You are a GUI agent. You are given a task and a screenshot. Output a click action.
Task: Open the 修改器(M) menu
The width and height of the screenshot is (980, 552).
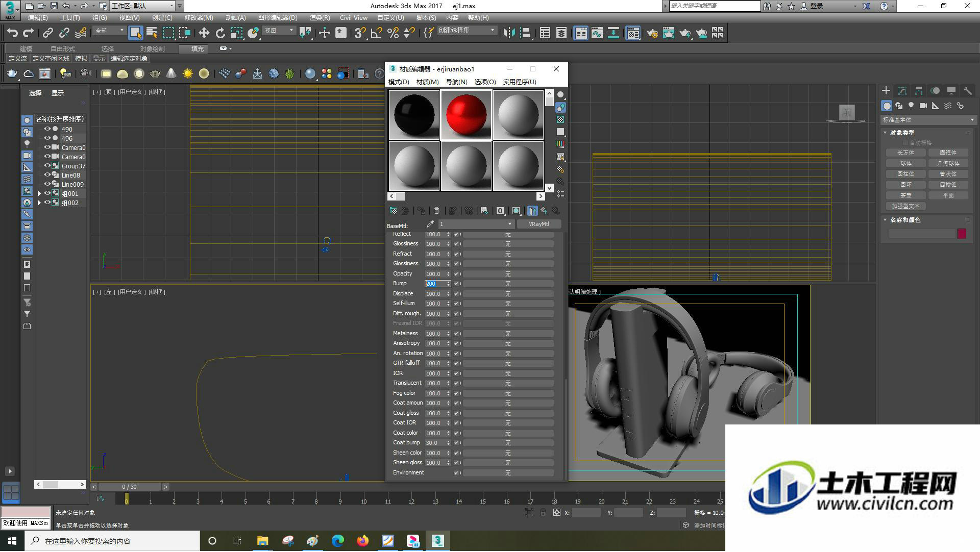(199, 18)
